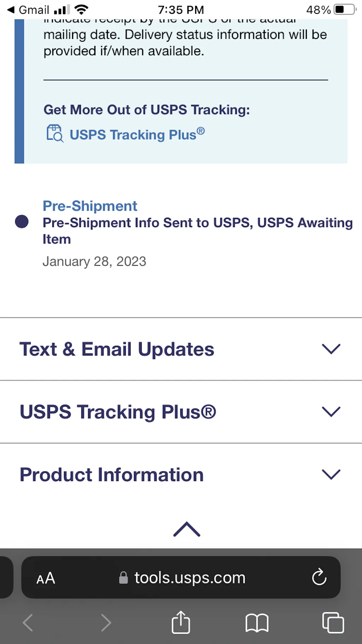Screen dimensions: 362x644
Task: Tap the AA reader text-size button
Action: click(x=46, y=578)
